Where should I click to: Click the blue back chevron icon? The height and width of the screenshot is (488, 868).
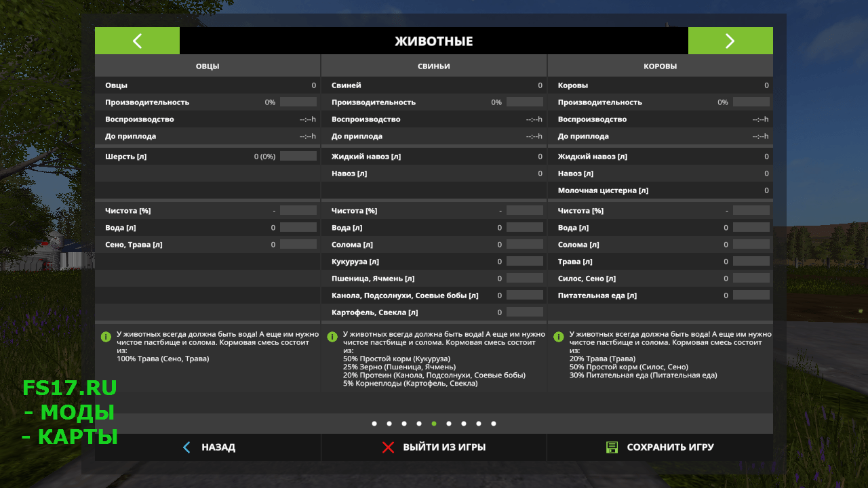pyautogui.click(x=187, y=447)
